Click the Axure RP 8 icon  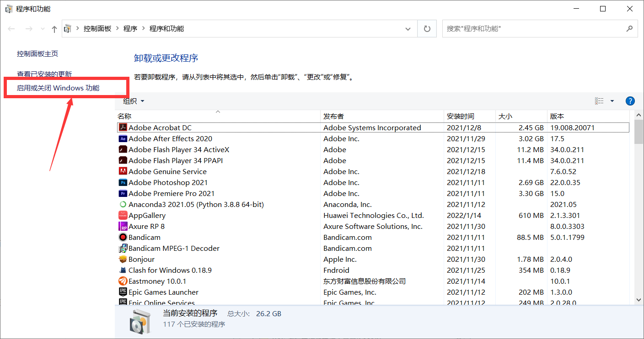pyautogui.click(x=123, y=226)
